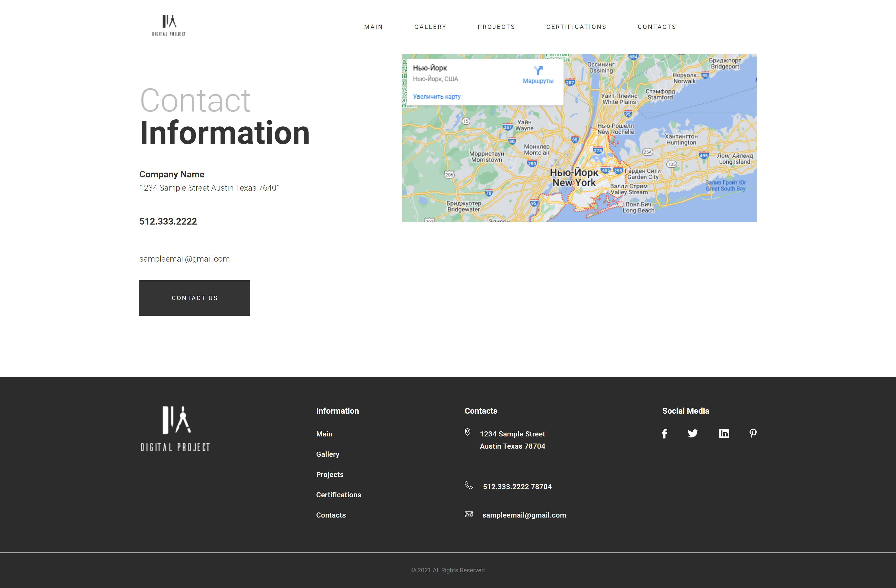Click the 512.333.2222 phone number heading
The image size is (896, 588).
point(168,221)
